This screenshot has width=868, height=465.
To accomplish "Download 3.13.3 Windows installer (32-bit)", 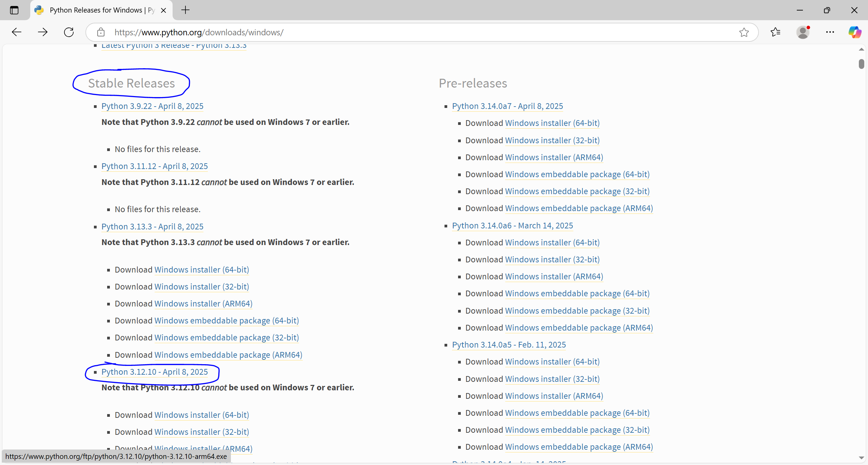I will pos(202,287).
